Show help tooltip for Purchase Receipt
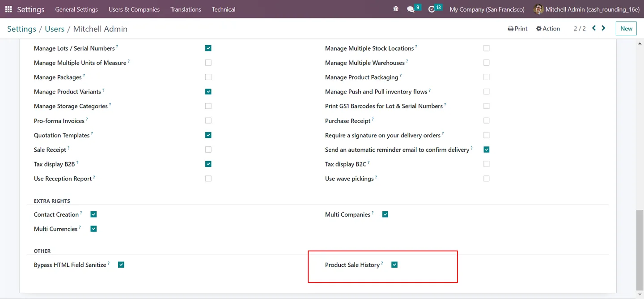 coord(373,119)
